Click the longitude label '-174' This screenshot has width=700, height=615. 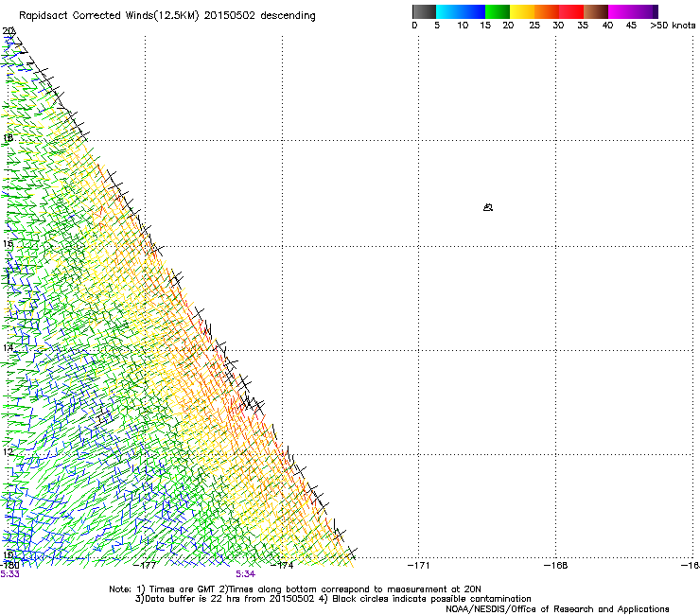click(x=282, y=566)
